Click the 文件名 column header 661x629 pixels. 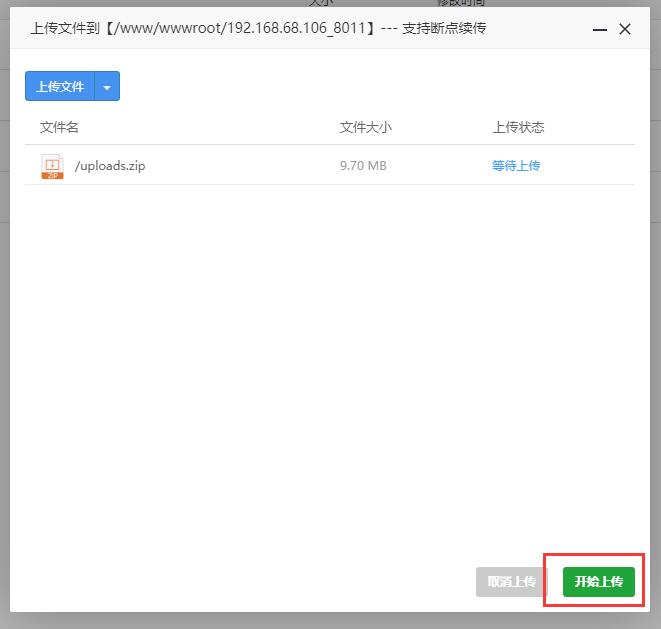coord(59,127)
